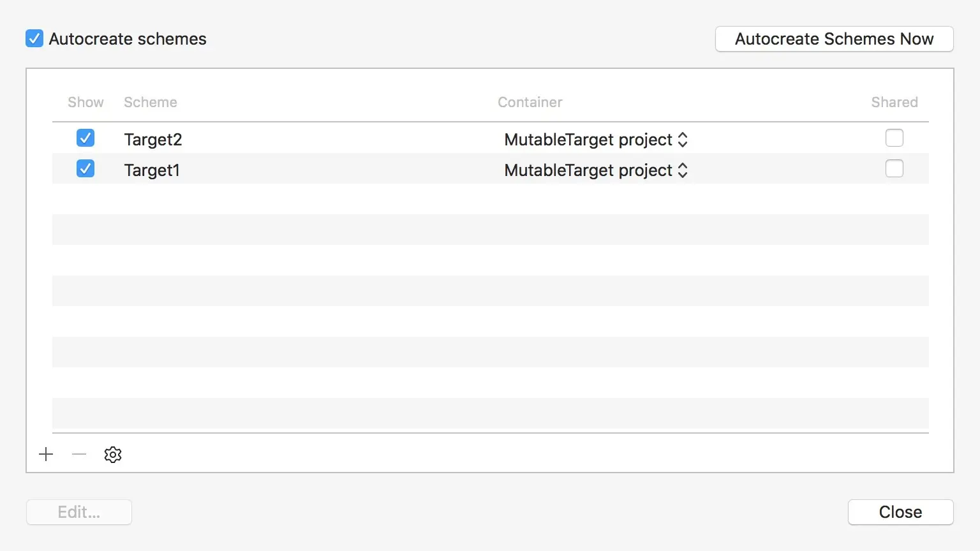Click the Close button
The image size is (980, 551).
pyautogui.click(x=901, y=512)
